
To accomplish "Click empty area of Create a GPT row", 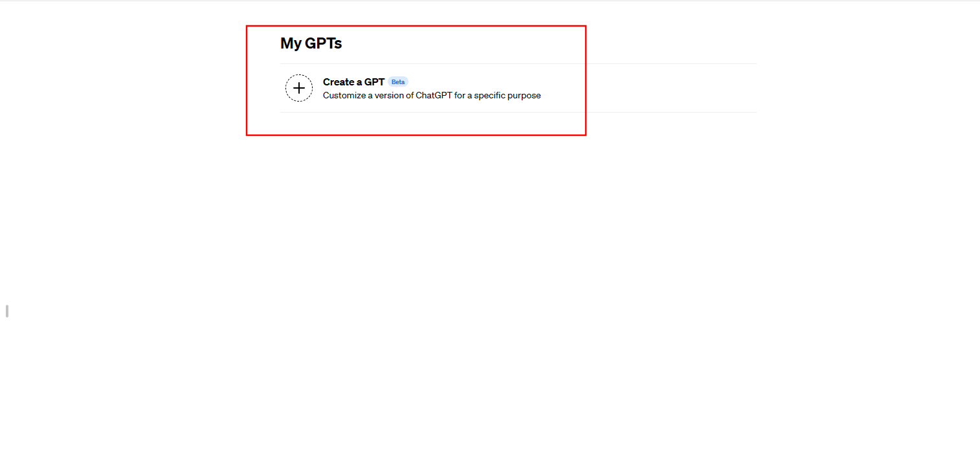I will click(647, 88).
